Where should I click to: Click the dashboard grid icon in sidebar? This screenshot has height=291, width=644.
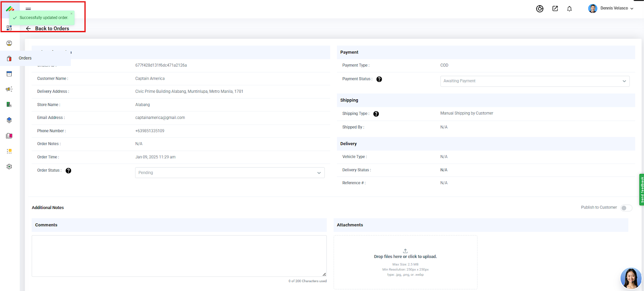tap(9, 28)
